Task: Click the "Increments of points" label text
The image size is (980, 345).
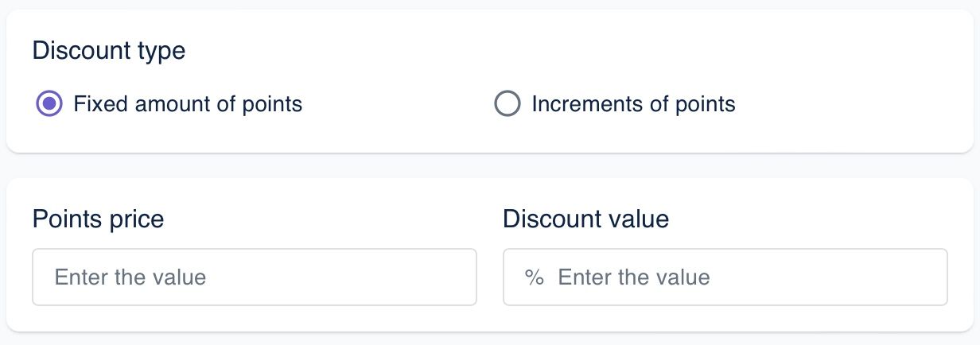Action: point(633,104)
